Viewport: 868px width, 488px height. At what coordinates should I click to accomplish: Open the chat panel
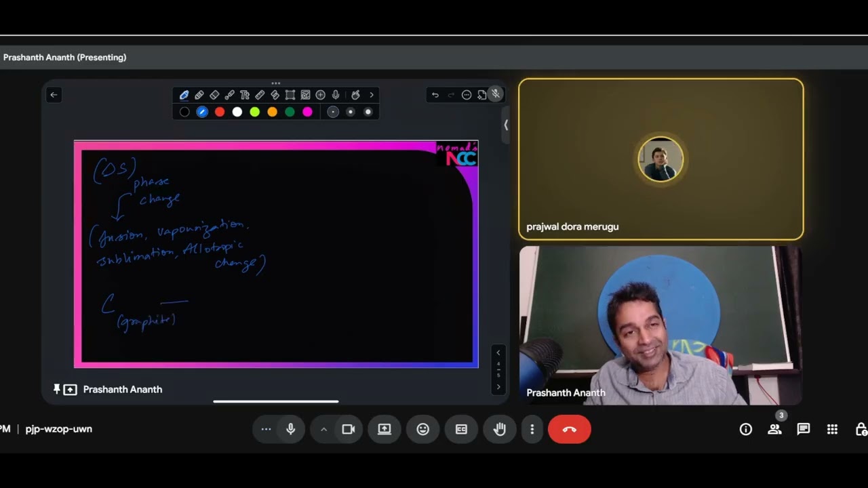tap(804, 429)
